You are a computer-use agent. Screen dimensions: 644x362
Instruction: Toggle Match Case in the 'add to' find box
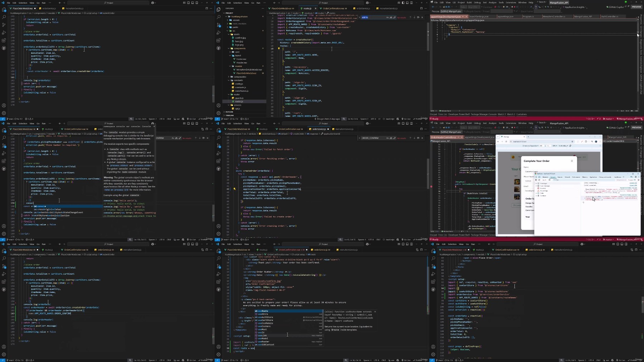point(387,17)
